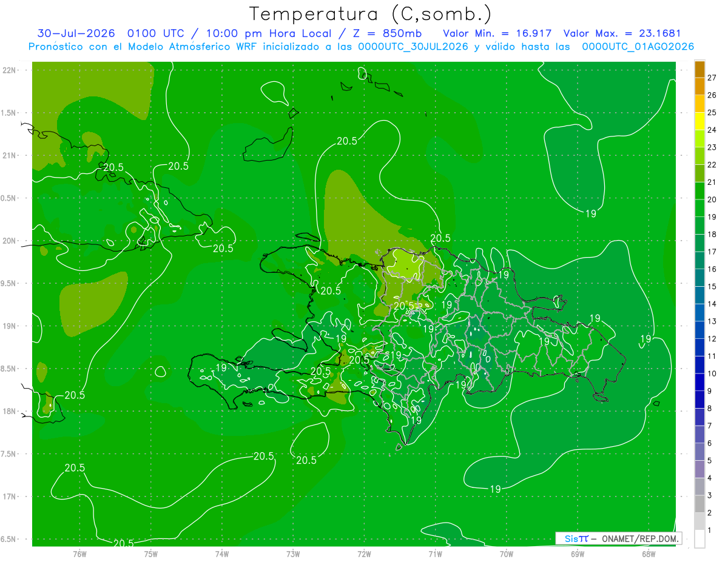
Task: Click the 75W longitude axis label
Action: (x=150, y=554)
